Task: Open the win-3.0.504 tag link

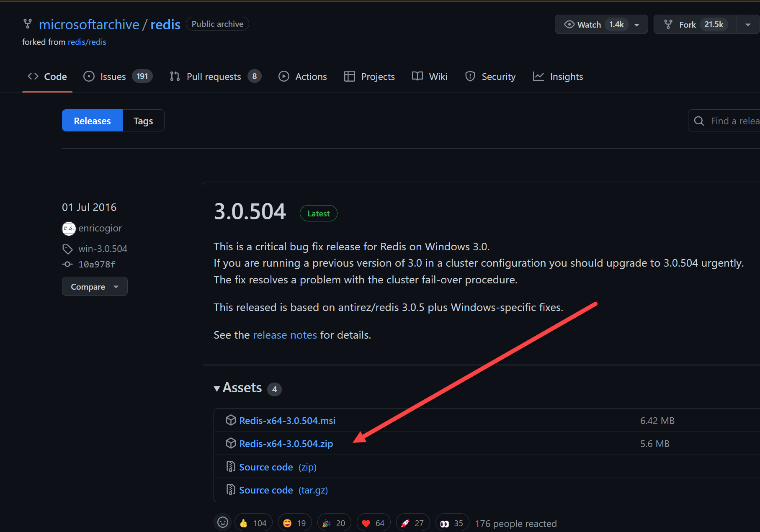Action: click(103, 249)
